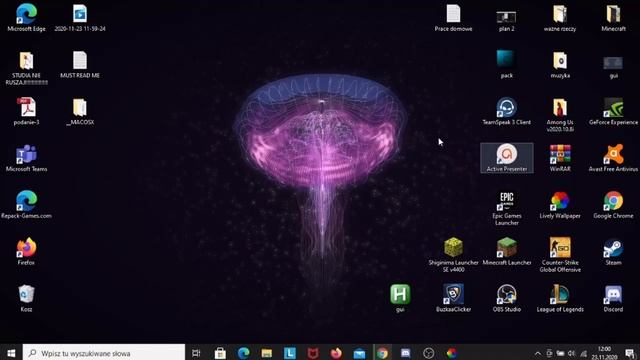Open File Explorer from the taskbar
This screenshot has width=640, height=360.
pyautogui.click(x=267, y=353)
